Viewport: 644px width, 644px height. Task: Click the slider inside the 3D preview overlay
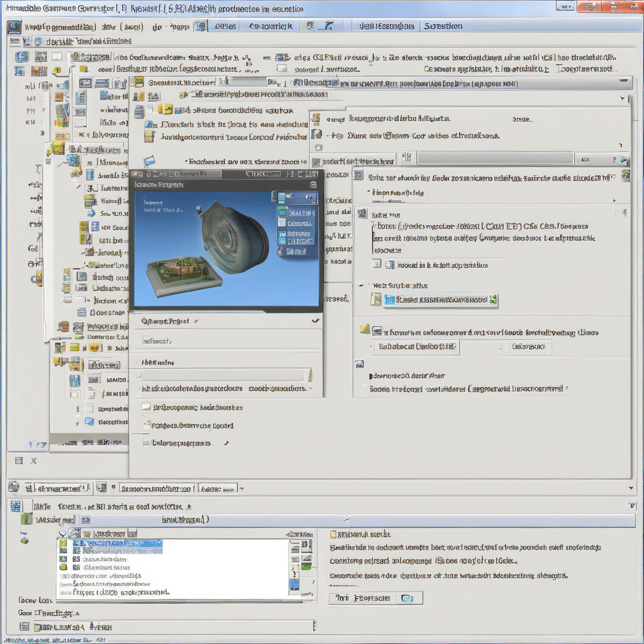click(x=298, y=197)
